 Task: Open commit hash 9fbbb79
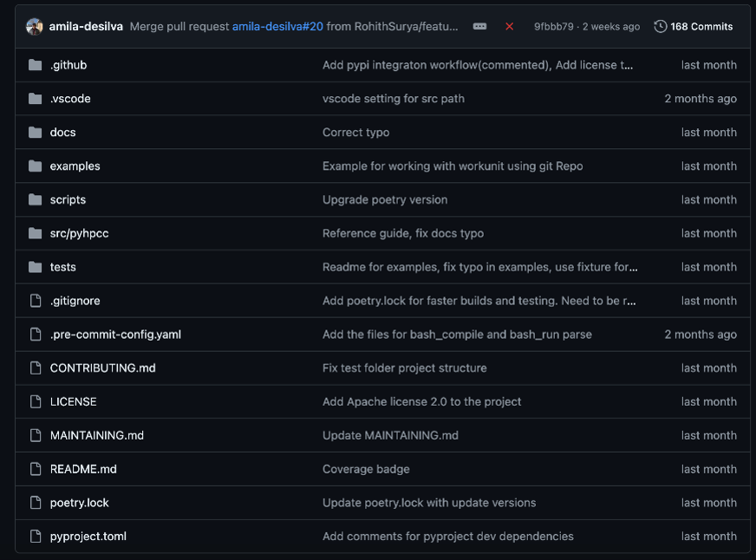coord(553,27)
